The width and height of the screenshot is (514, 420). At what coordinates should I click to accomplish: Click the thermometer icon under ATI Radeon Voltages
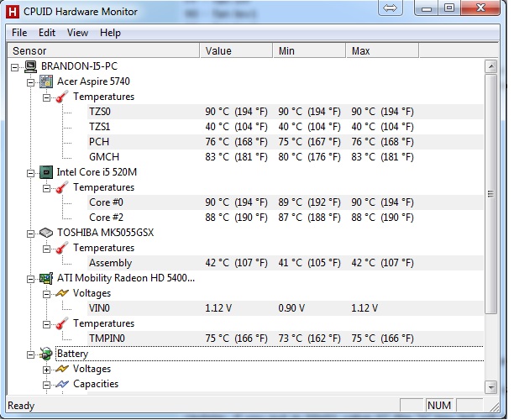(x=62, y=323)
